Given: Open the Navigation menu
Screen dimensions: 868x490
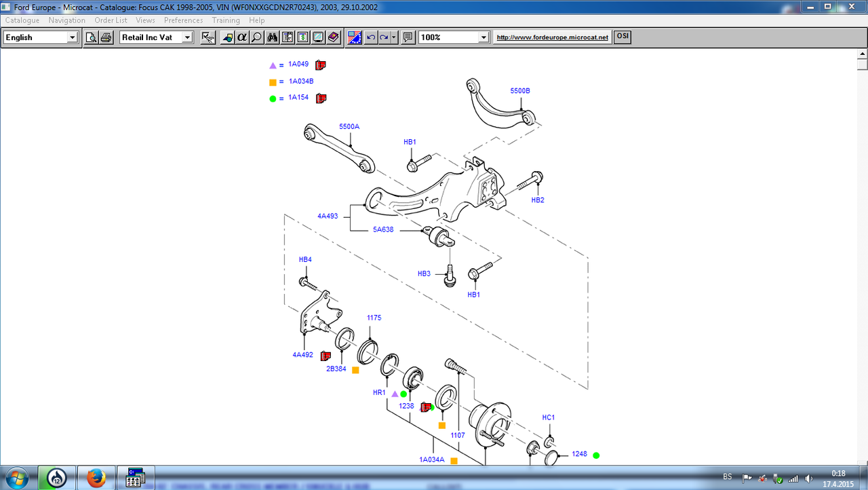Looking at the screenshot, I should point(67,20).
